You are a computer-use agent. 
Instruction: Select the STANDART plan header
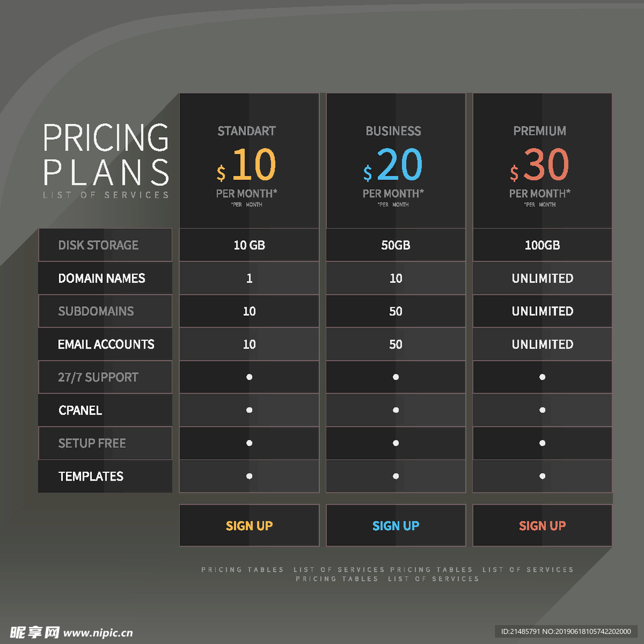(247, 131)
